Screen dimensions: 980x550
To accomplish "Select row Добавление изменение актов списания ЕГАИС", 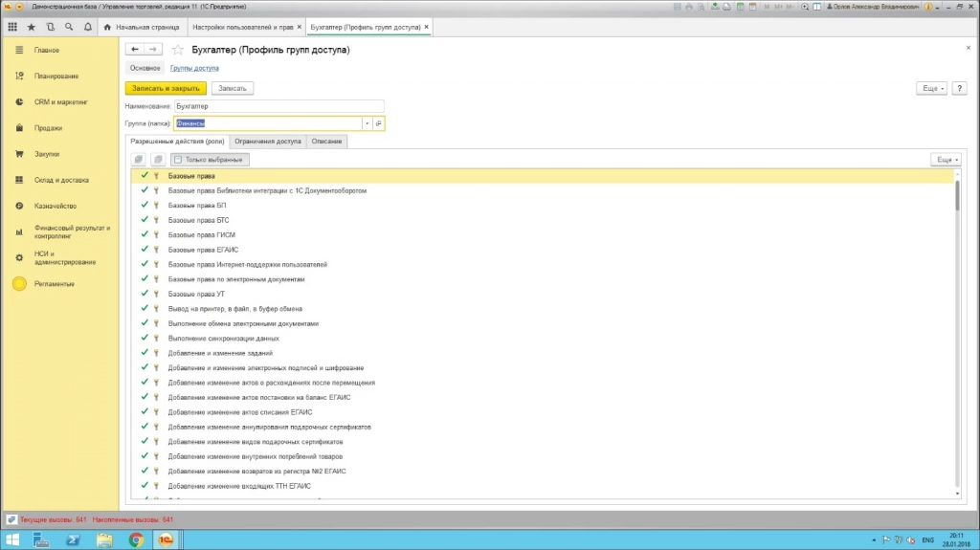I will 543,412.
